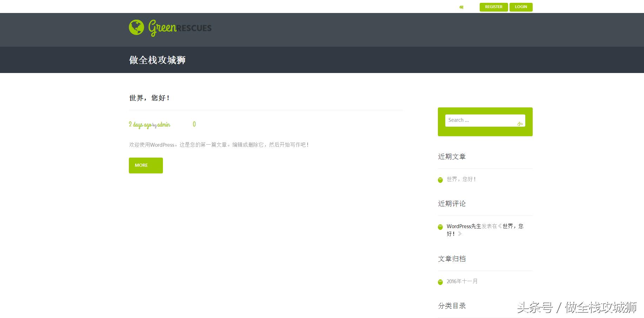Click the 2 days ago post date

pyautogui.click(x=140, y=125)
